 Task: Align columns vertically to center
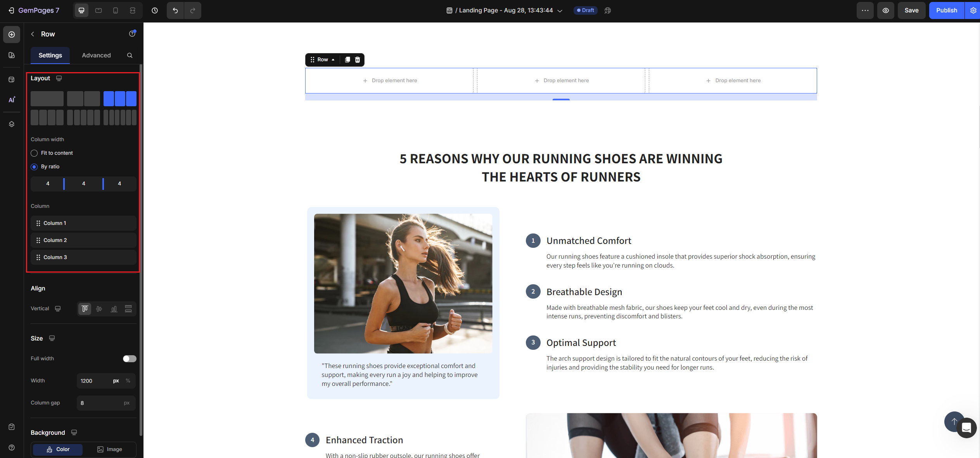[99, 309]
